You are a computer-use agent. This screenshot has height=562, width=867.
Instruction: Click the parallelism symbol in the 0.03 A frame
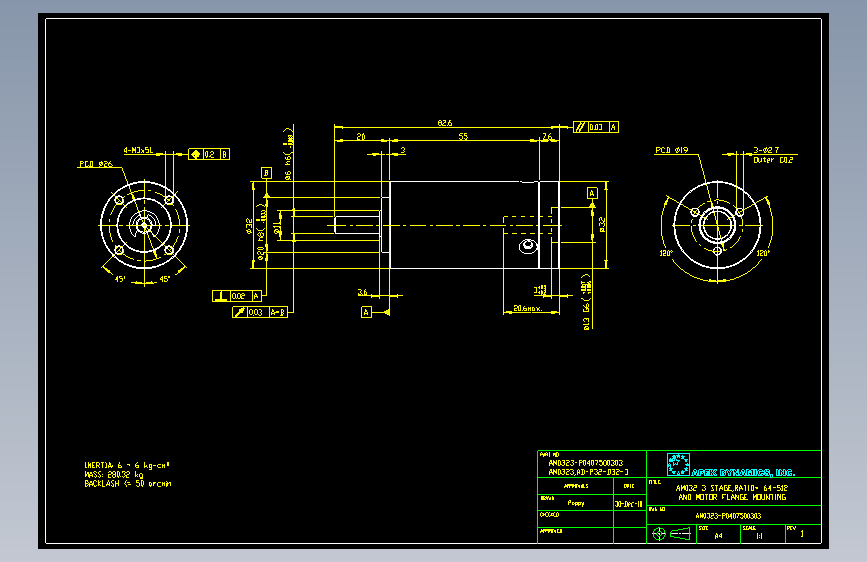pyautogui.click(x=579, y=127)
